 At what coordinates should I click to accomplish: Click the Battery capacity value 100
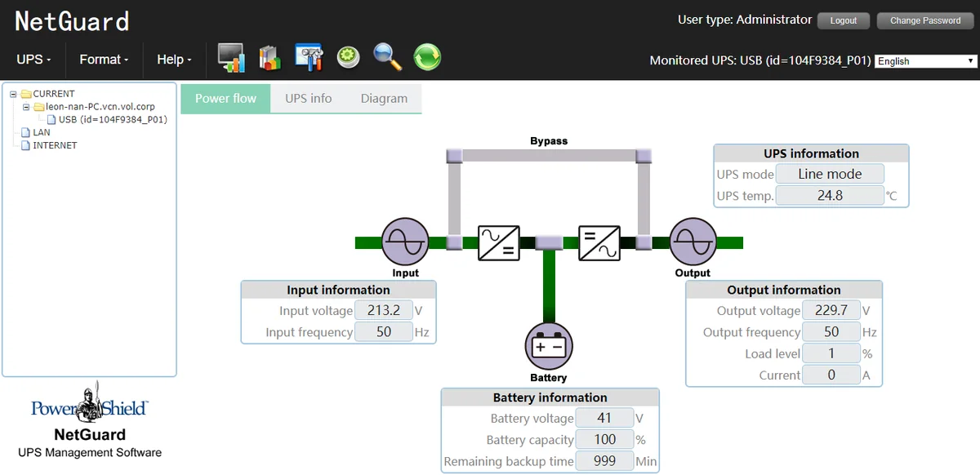point(605,439)
